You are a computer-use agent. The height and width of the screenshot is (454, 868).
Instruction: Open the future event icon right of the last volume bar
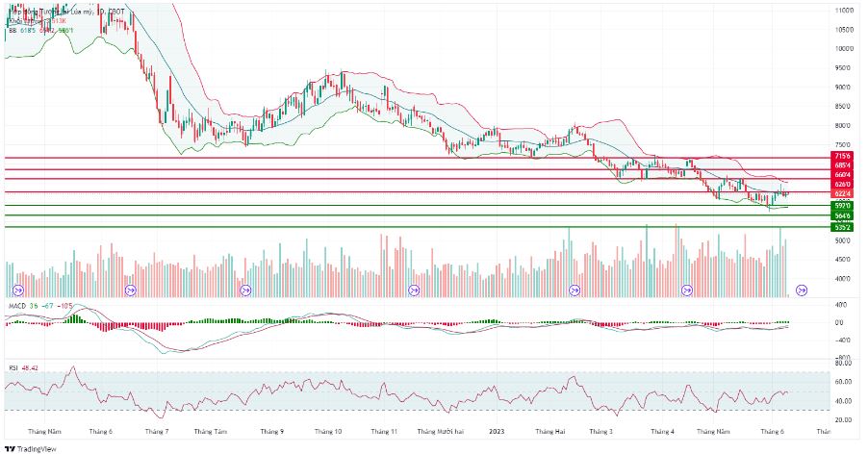point(802,290)
